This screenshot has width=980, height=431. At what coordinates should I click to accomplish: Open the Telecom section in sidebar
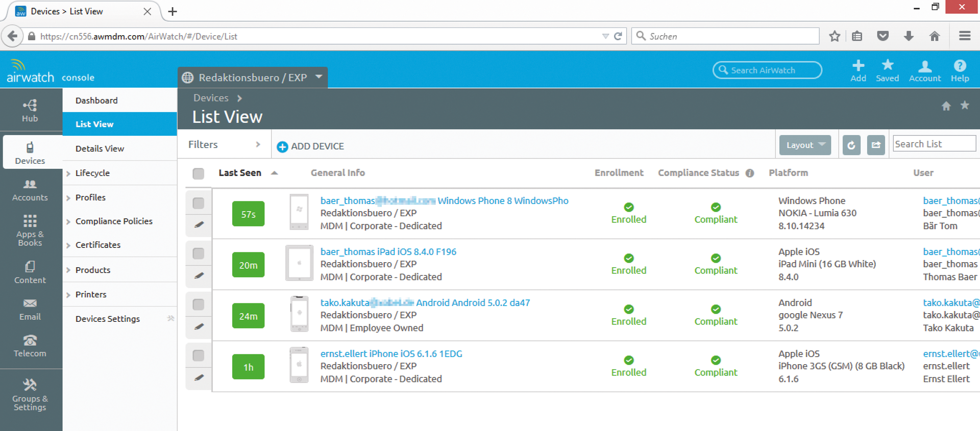click(x=30, y=346)
